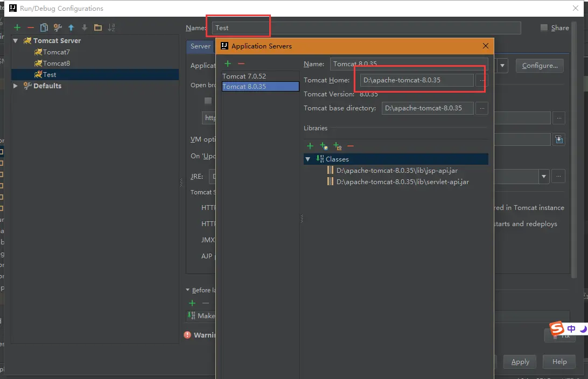Sort configurations alphabetically
This screenshot has height=379, width=588.
click(x=111, y=27)
